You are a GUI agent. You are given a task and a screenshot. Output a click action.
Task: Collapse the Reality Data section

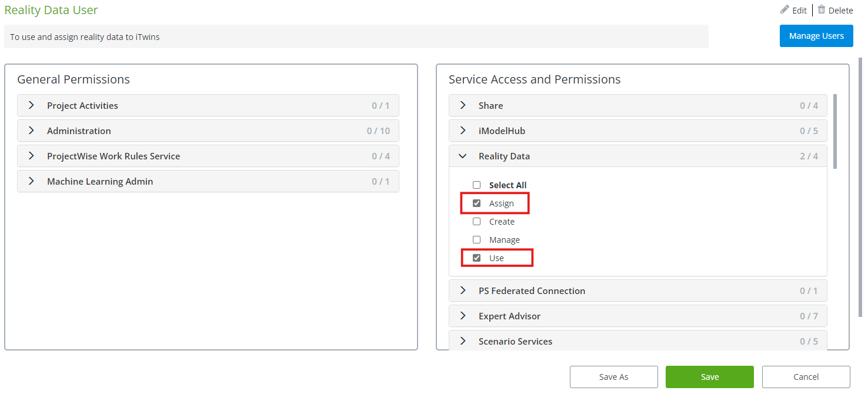(x=463, y=156)
